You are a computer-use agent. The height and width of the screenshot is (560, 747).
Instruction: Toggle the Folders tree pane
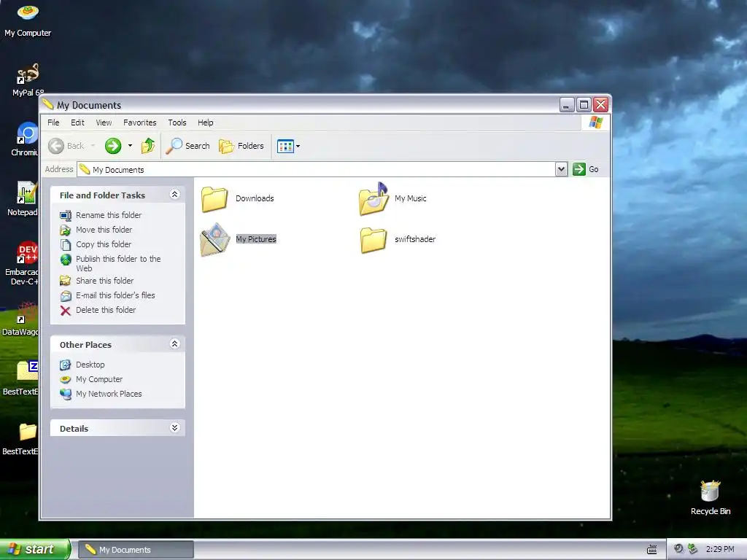pyautogui.click(x=241, y=146)
